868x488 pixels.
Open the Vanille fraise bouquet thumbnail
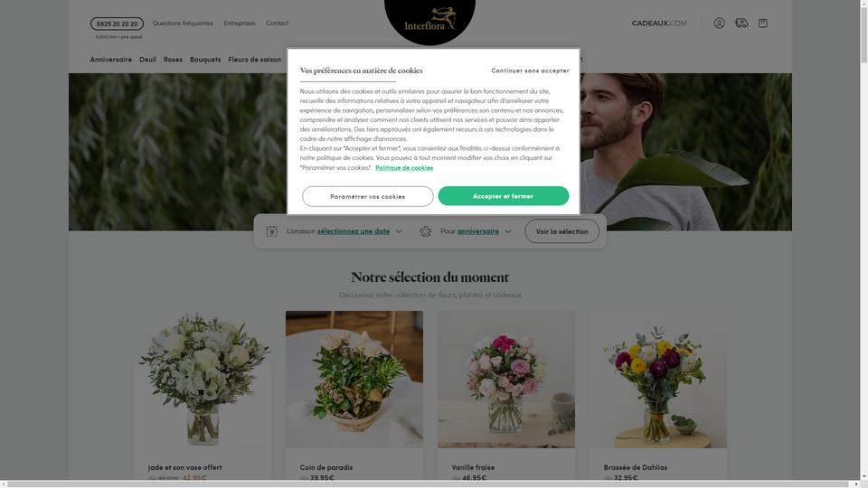pos(506,379)
